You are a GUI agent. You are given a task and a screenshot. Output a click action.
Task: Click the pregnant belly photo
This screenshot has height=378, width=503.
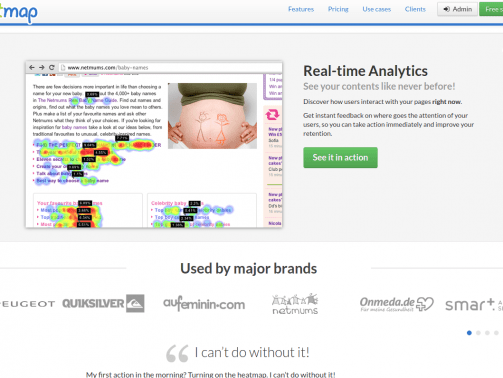click(212, 116)
